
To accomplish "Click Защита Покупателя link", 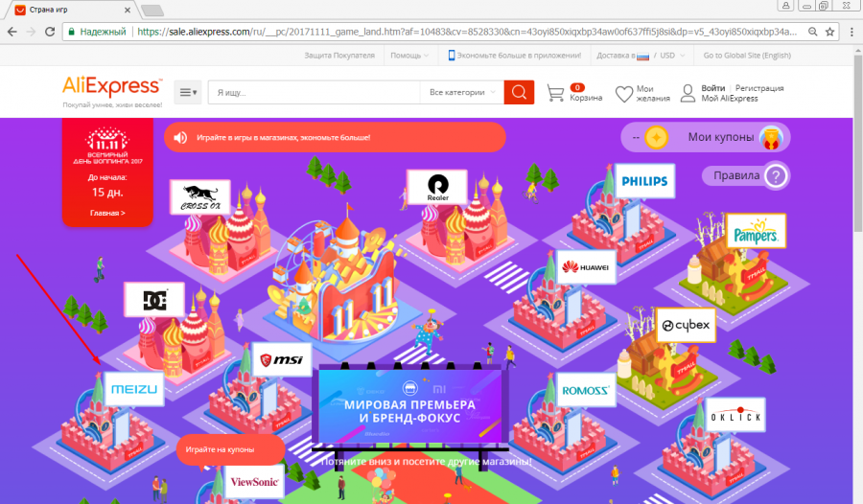I will coord(339,56).
